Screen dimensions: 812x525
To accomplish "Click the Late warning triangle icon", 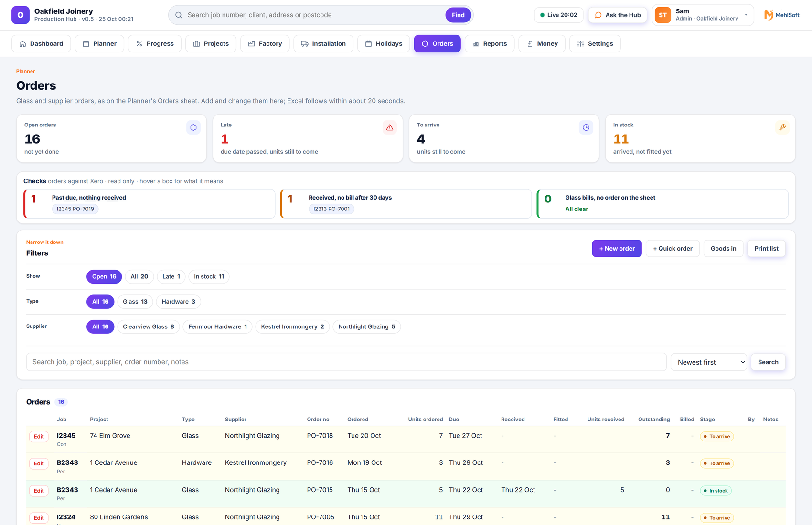I will 390,127.
